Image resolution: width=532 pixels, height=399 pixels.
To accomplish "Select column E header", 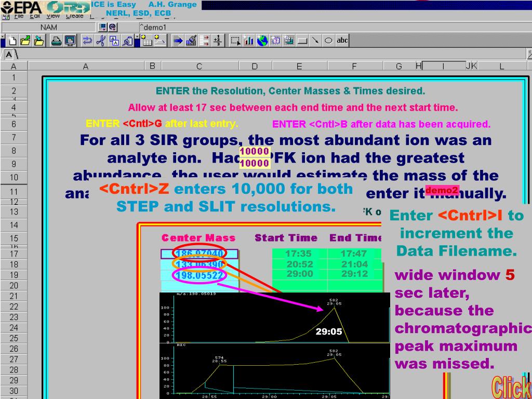I will pyautogui.click(x=299, y=66).
